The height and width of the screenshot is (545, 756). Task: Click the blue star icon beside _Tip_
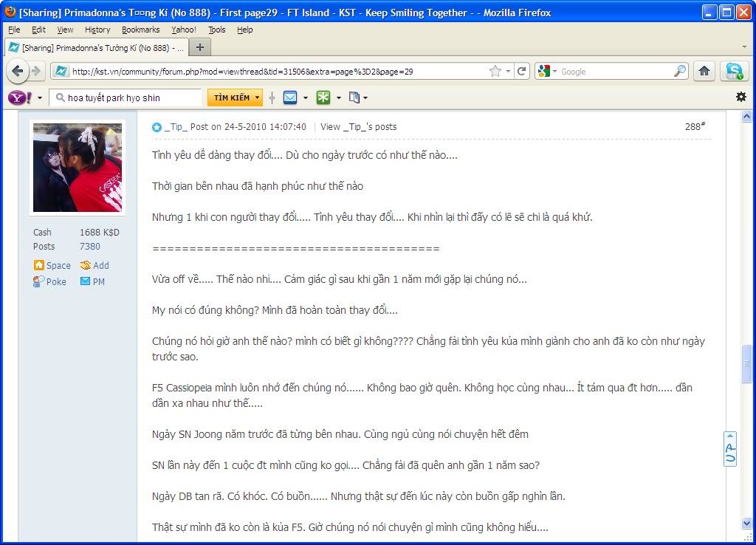(x=157, y=127)
